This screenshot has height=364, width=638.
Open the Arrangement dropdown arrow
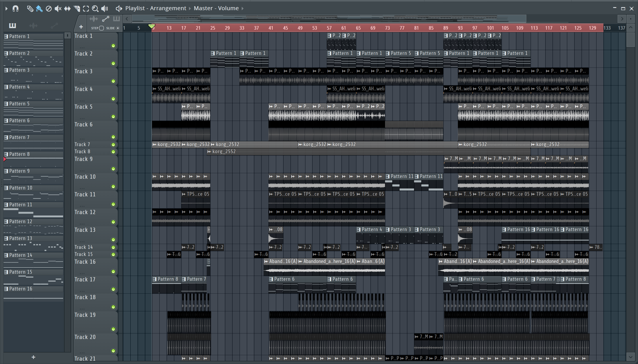[190, 8]
